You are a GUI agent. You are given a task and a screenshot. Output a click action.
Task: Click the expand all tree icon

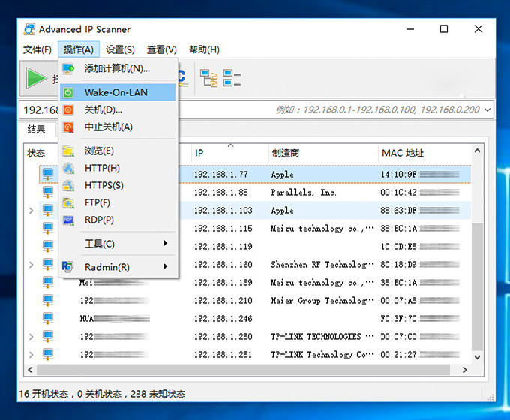pos(208,78)
